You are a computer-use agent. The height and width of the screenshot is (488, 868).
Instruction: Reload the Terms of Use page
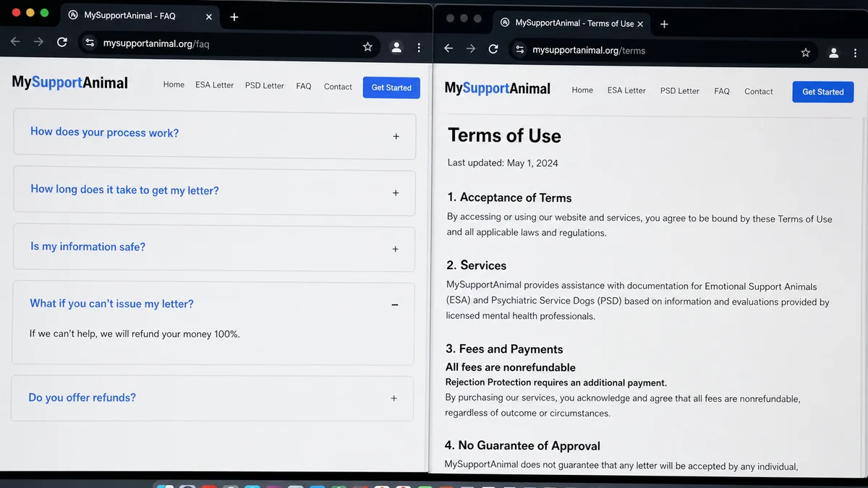tap(493, 49)
